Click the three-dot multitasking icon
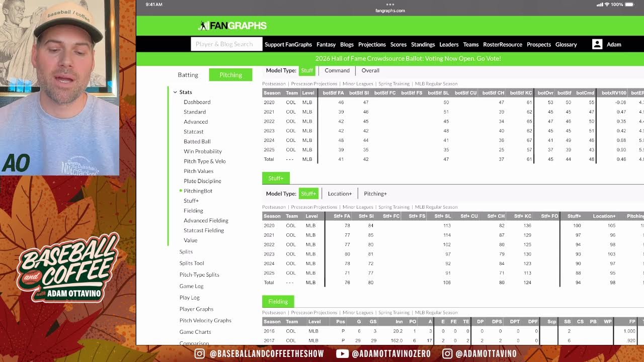644x362 pixels. (x=390, y=5)
